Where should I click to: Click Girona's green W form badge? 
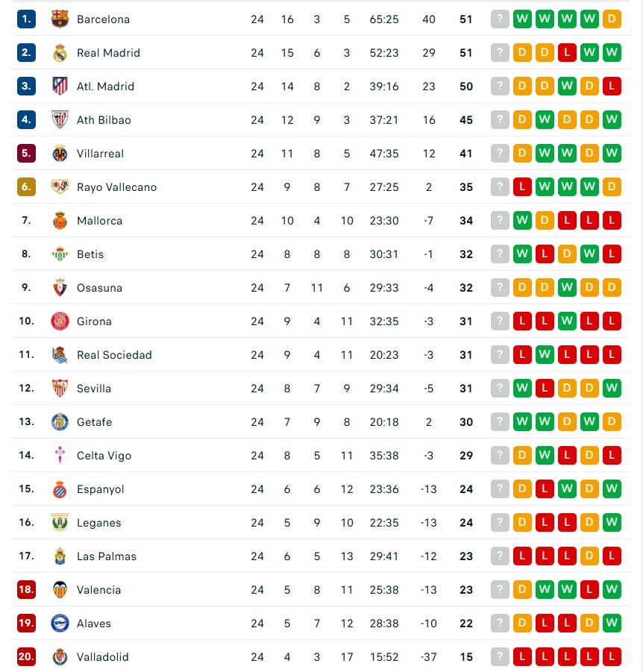coord(567,321)
